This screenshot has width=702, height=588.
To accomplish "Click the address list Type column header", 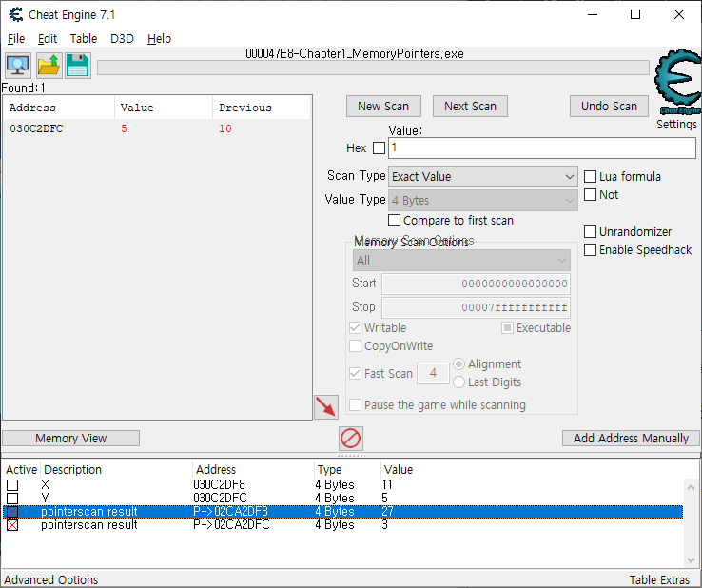I will pyautogui.click(x=347, y=469).
